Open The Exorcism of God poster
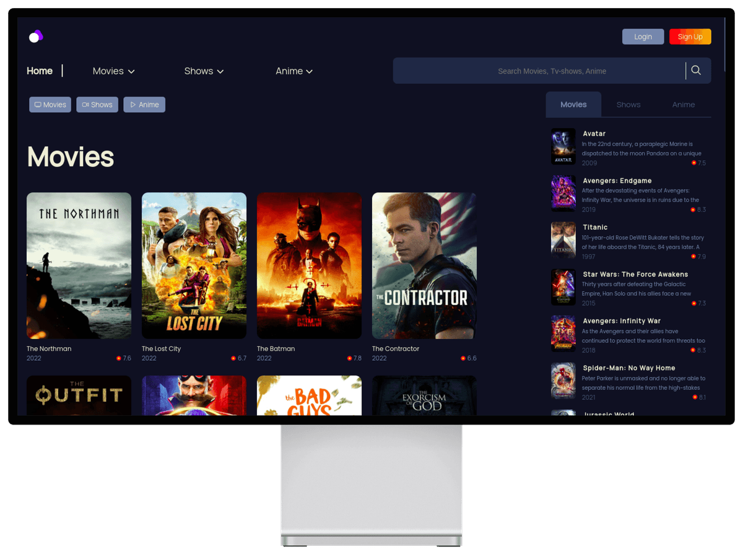This screenshot has width=743, height=560. pyautogui.click(x=424, y=395)
